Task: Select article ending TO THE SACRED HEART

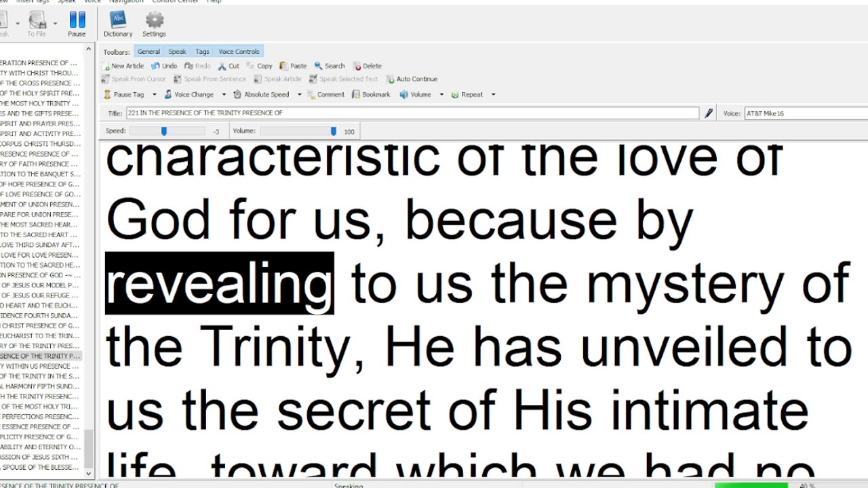Action: (x=41, y=235)
